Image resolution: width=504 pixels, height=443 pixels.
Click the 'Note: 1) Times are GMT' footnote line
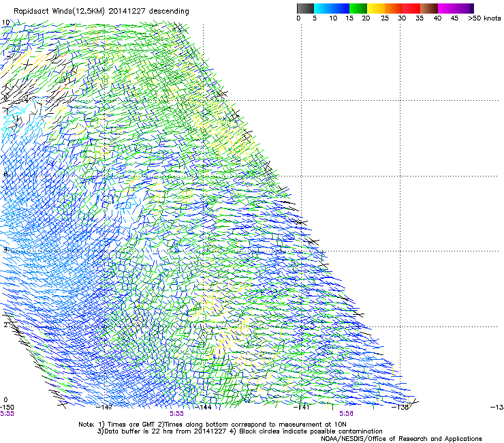coord(212,425)
